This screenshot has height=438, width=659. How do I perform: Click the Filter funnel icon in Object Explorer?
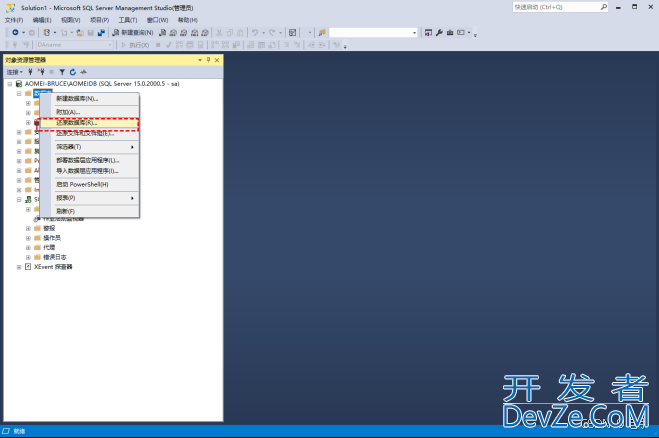coord(62,72)
